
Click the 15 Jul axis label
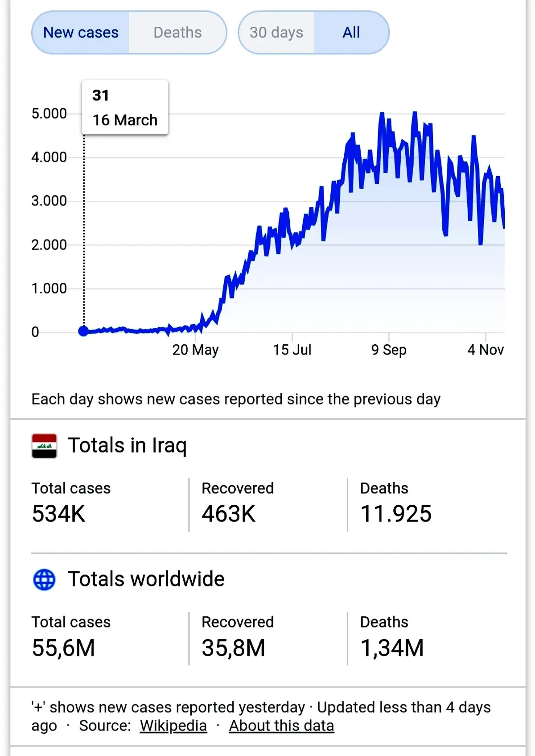point(292,350)
